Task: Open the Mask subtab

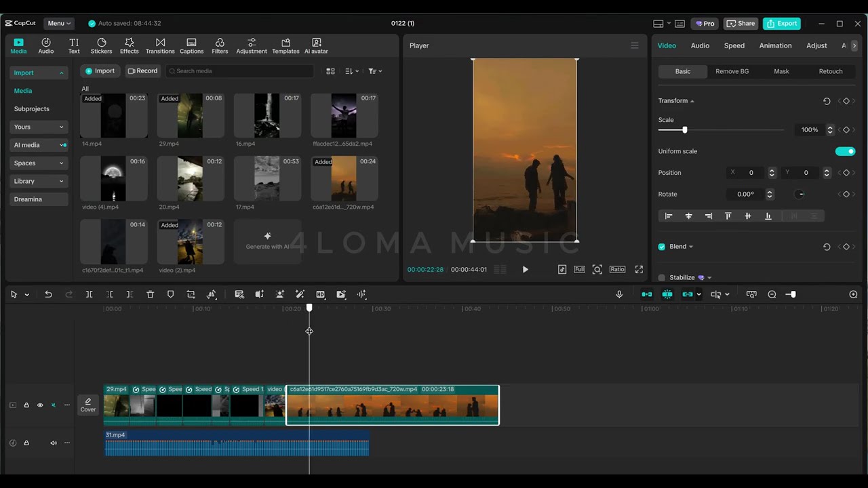Action: [x=781, y=71]
